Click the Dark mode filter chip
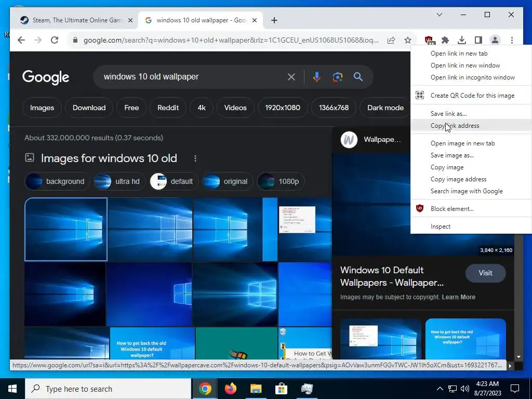The image size is (532, 399). [385, 108]
